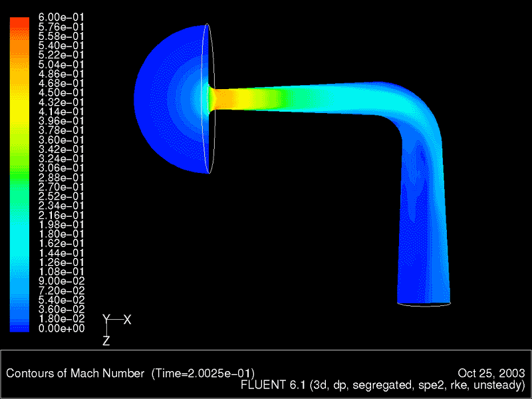Click the legend value 3.60e-02

[61, 309]
